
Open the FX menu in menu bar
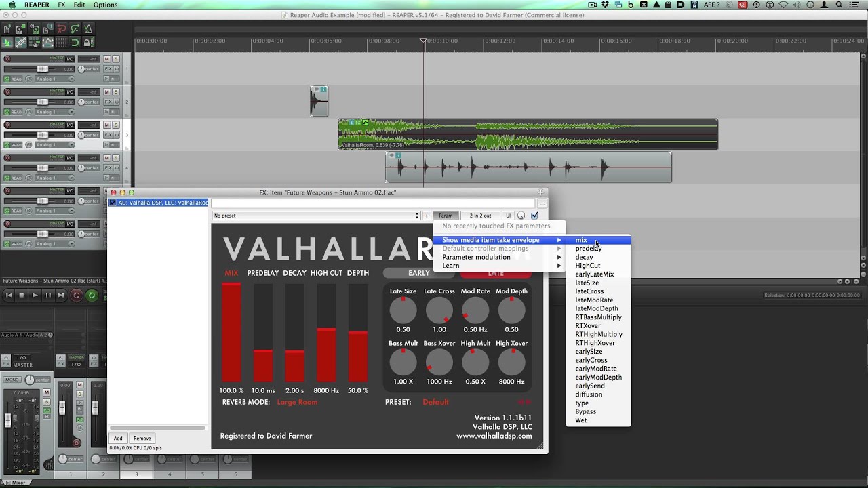tap(62, 5)
